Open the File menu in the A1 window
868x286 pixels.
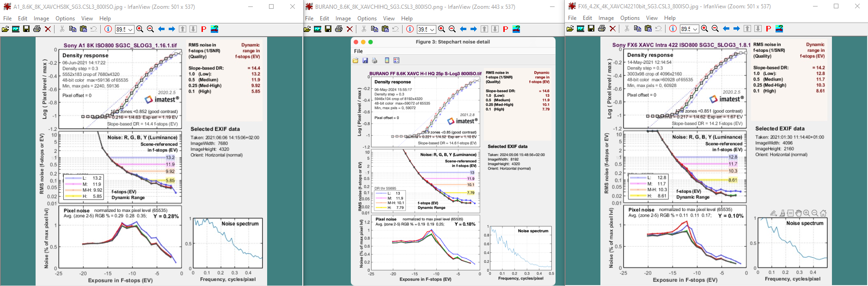(7, 19)
